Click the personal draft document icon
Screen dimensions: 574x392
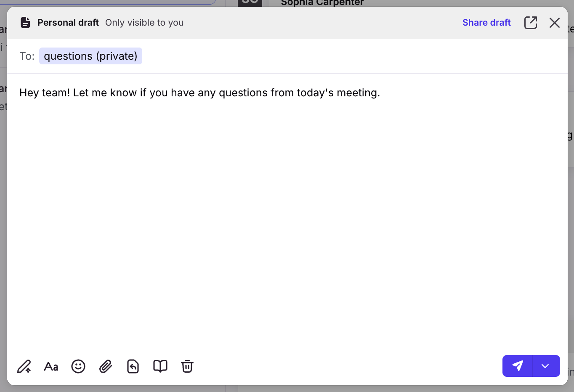(x=25, y=23)
